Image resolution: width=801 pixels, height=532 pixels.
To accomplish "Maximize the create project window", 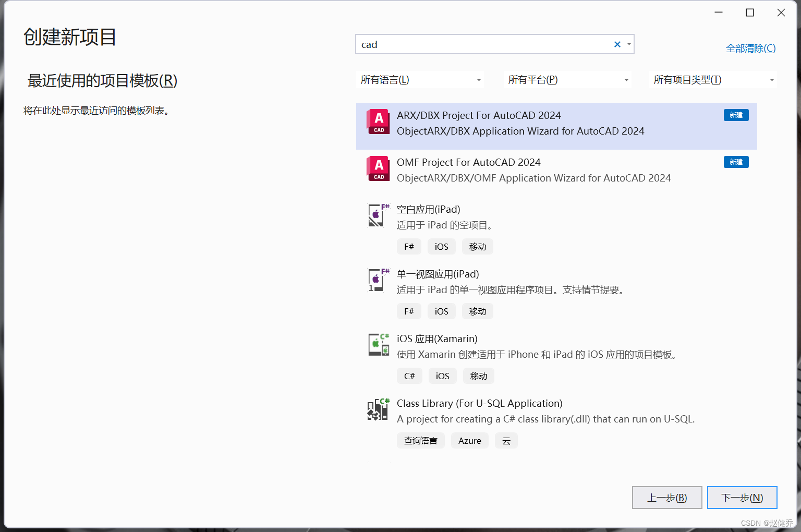I will click(750, 13).
